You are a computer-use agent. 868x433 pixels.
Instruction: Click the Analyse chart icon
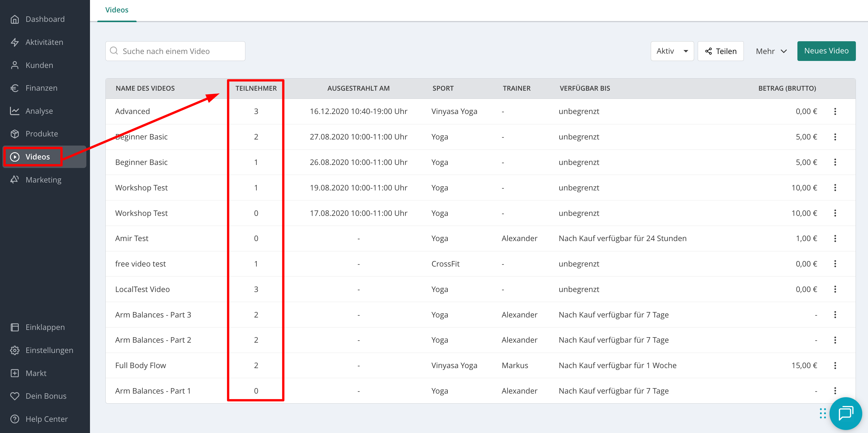point(15,111)
